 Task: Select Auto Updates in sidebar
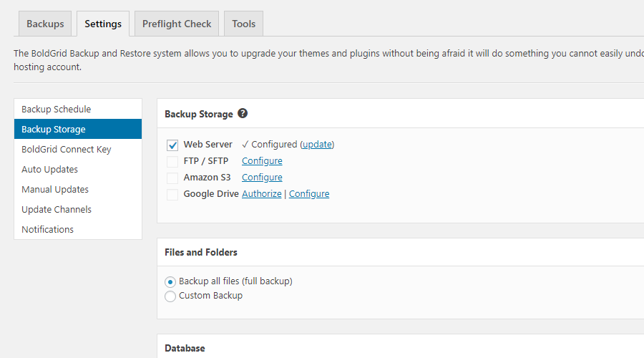(x=49, y=169)
